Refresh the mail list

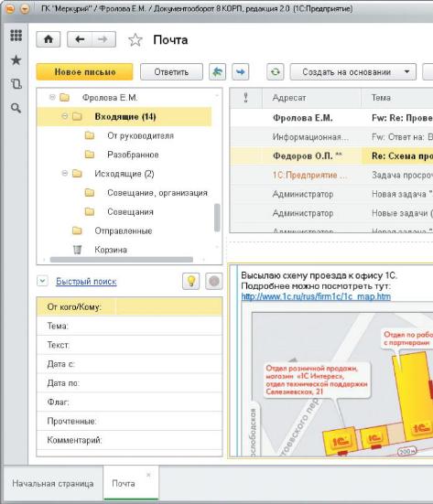[275, 71]
